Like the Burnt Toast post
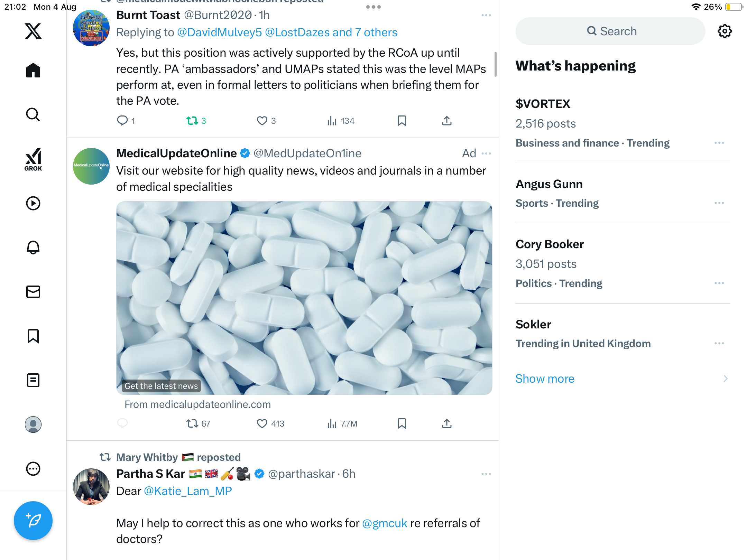 pyautogui.click(x=262, y=121)
